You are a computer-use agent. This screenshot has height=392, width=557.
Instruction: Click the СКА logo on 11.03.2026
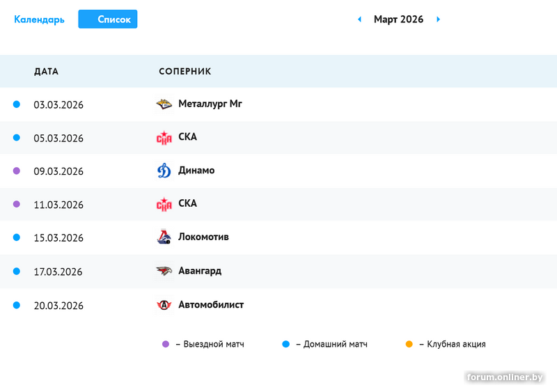(x=164, y=204)
